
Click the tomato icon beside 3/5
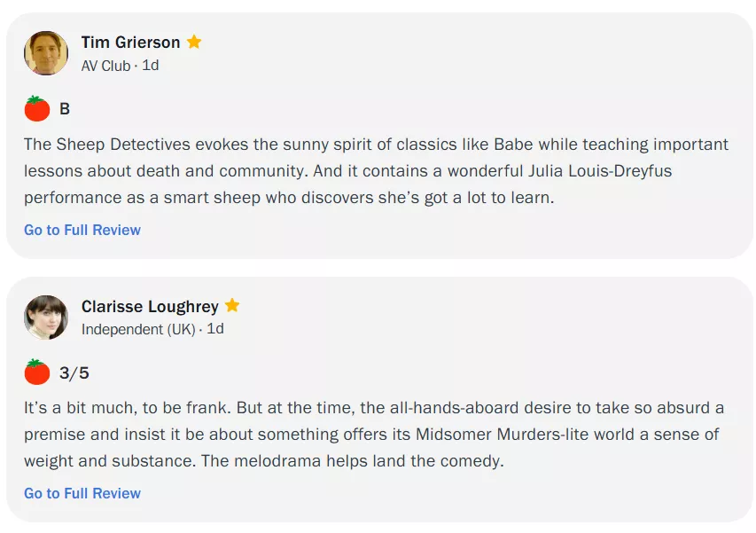[37, 372]
